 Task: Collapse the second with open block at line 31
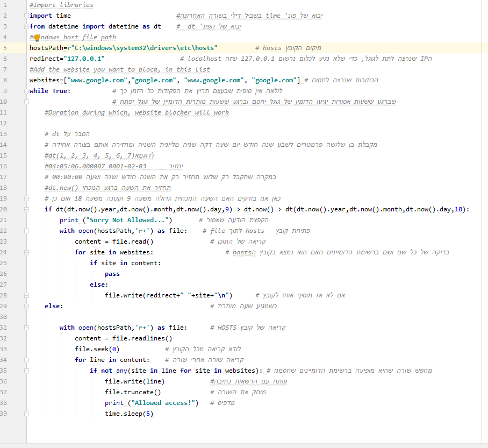pyautogui.click(x=25, y=328)
